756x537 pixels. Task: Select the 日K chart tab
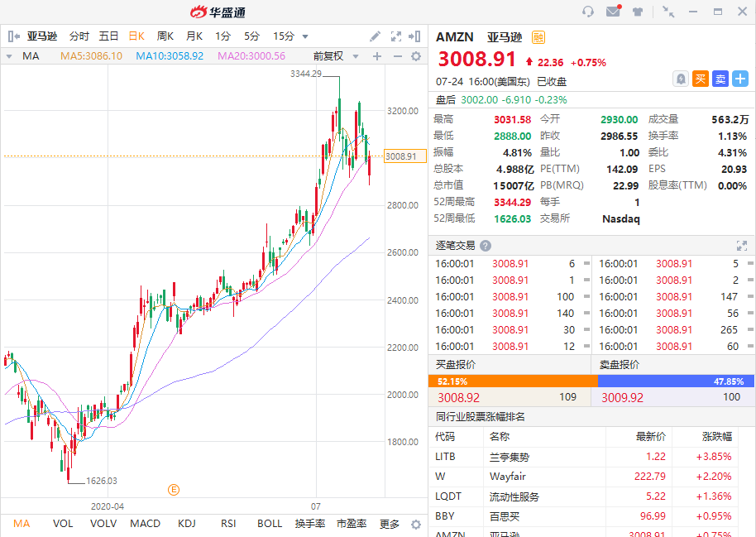tap(137, 36)
